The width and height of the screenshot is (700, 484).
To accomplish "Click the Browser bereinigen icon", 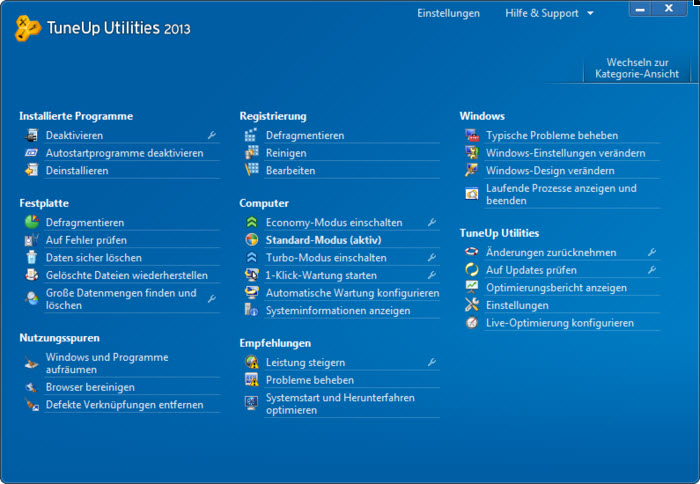I will point(31,387).
